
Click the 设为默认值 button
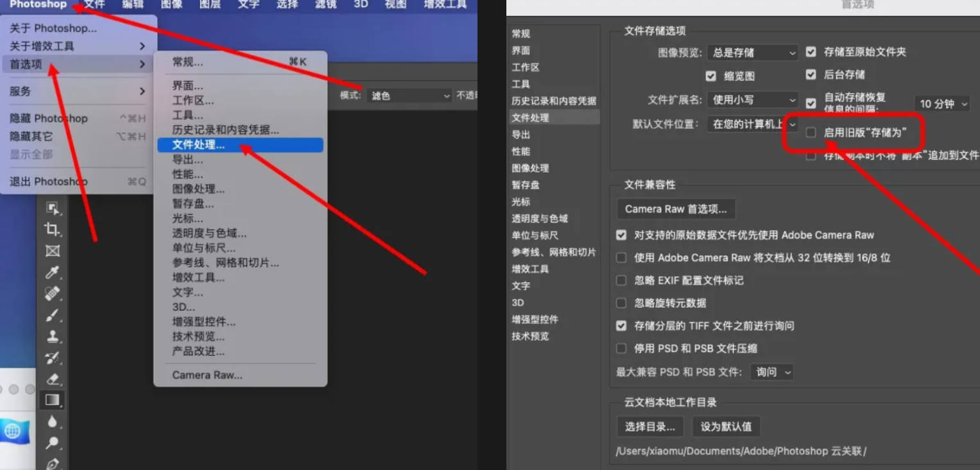pyautogui.click(x=726, y=426)
